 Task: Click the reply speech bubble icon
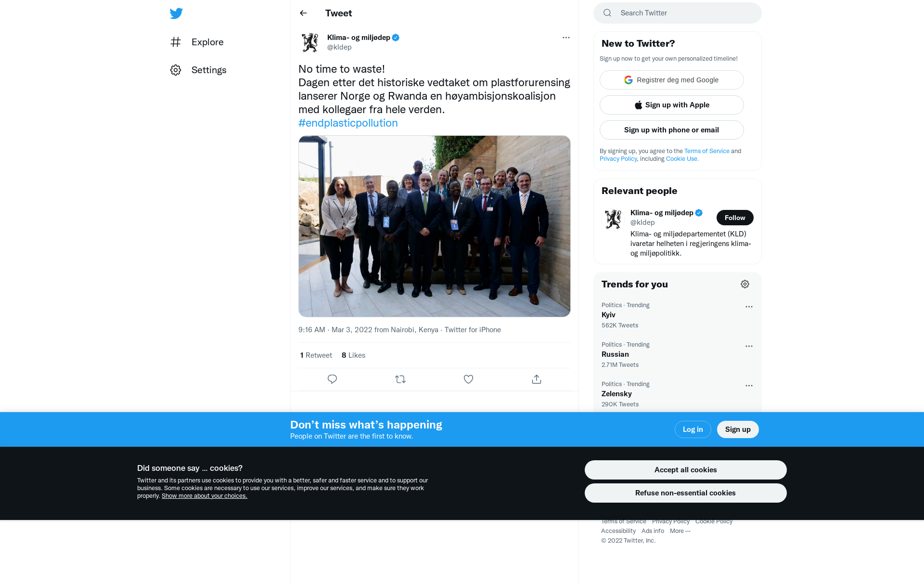tap(332, 379)
